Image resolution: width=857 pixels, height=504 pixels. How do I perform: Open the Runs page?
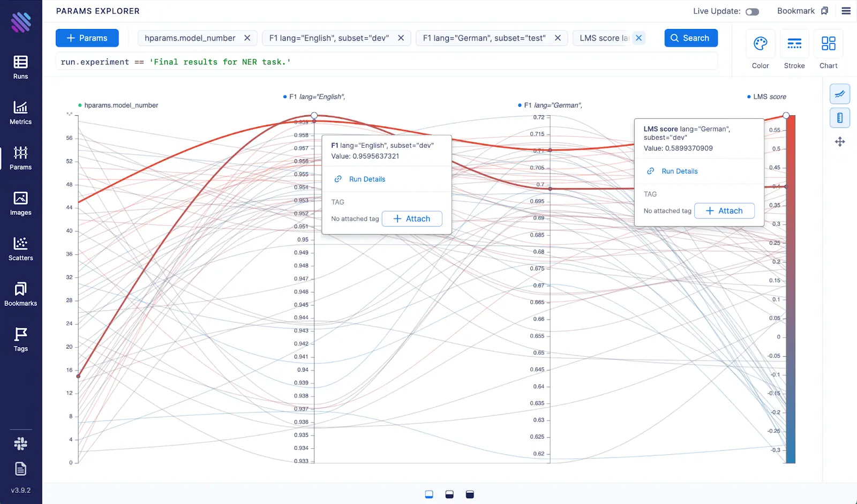[21, 67]
